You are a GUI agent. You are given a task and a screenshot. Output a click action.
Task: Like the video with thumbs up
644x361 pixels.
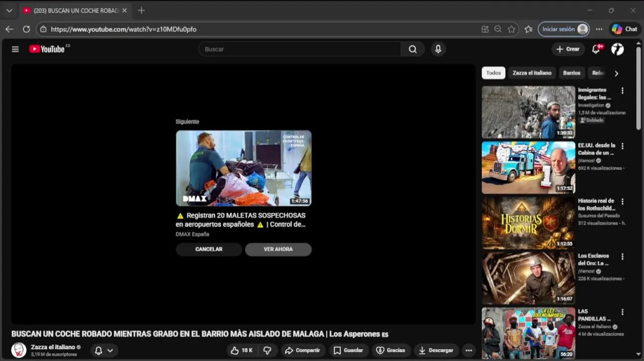[241, 350]
